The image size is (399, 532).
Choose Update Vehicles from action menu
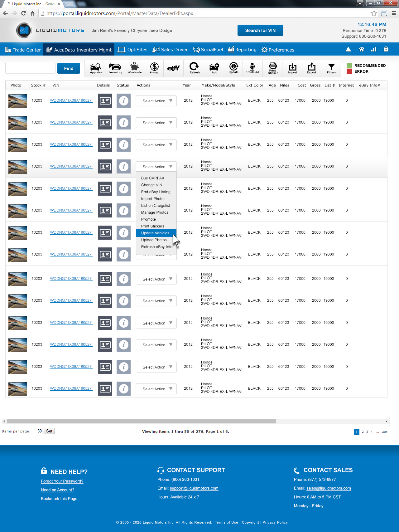pos(156,233)
